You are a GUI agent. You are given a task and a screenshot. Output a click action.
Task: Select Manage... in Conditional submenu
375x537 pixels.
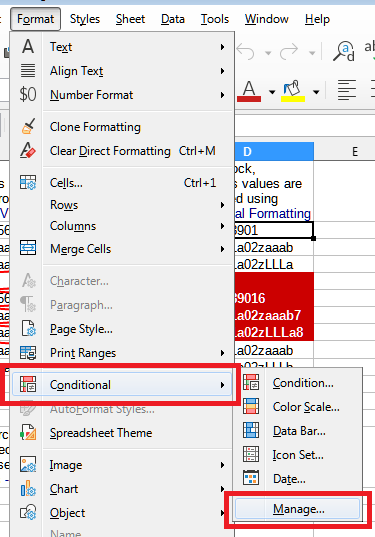point(297,509)
